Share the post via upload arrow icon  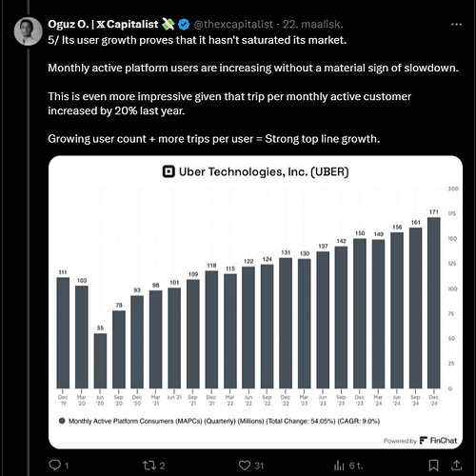point(456,466)
